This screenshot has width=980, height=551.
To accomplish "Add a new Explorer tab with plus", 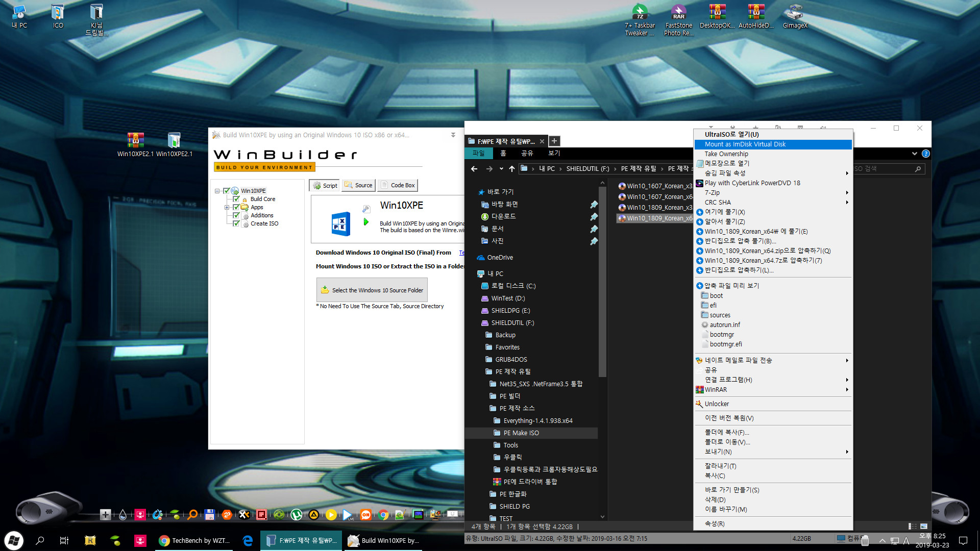I will pyautogui.click(x=554, y=141).
